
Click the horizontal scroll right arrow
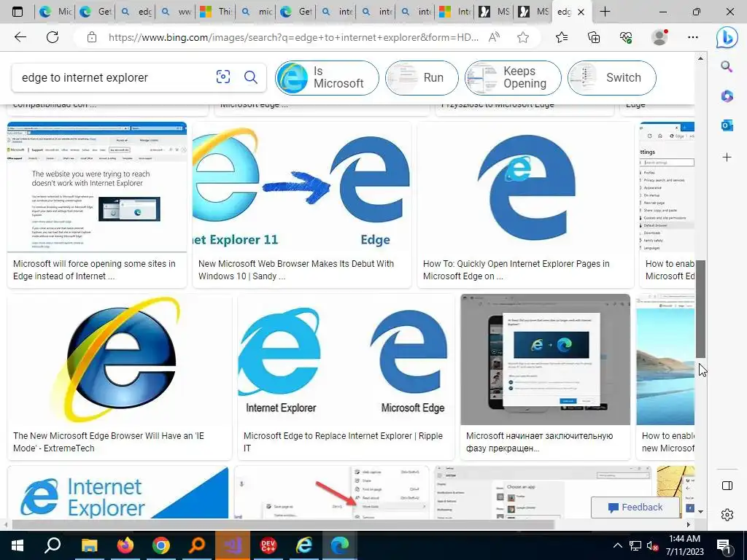pos(689,525)
